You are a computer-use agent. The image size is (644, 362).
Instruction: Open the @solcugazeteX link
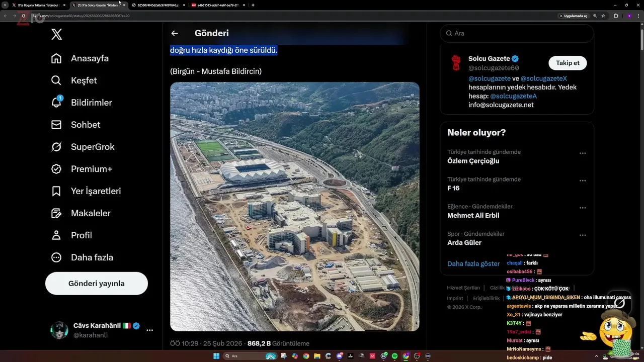pos(544,78)
